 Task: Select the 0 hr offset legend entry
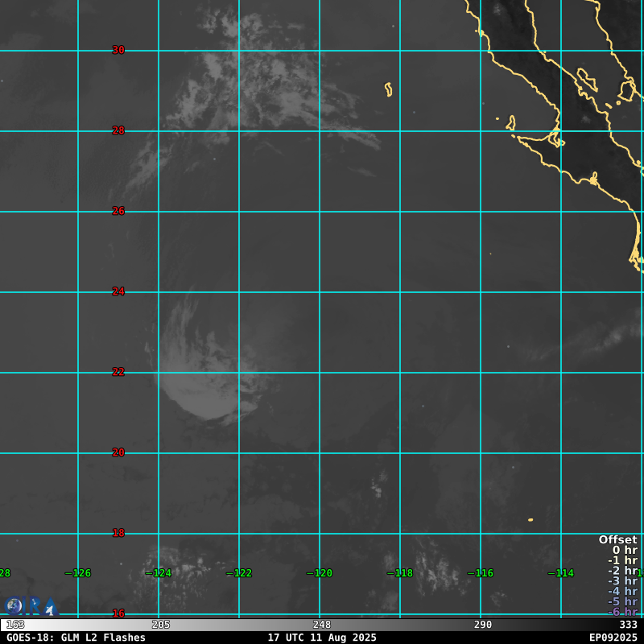coord(624,551)
